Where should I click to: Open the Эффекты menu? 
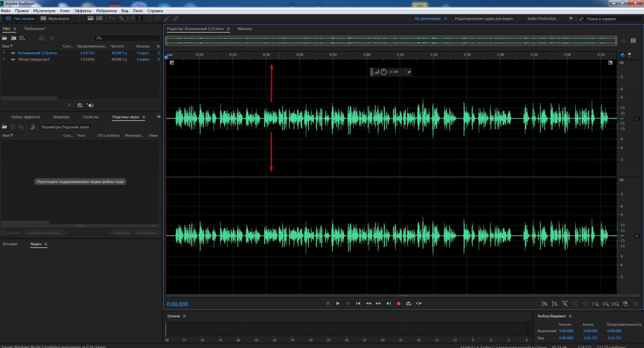tap(83, 10)
